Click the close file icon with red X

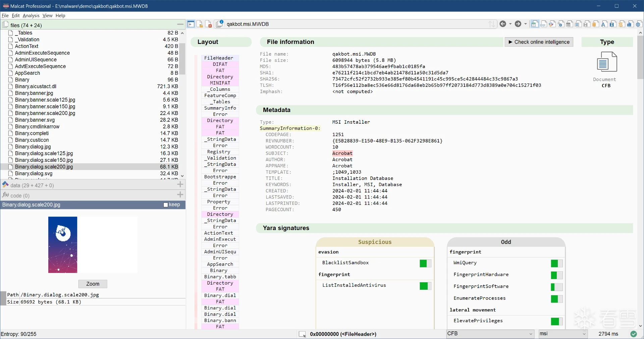pos(208,24)
